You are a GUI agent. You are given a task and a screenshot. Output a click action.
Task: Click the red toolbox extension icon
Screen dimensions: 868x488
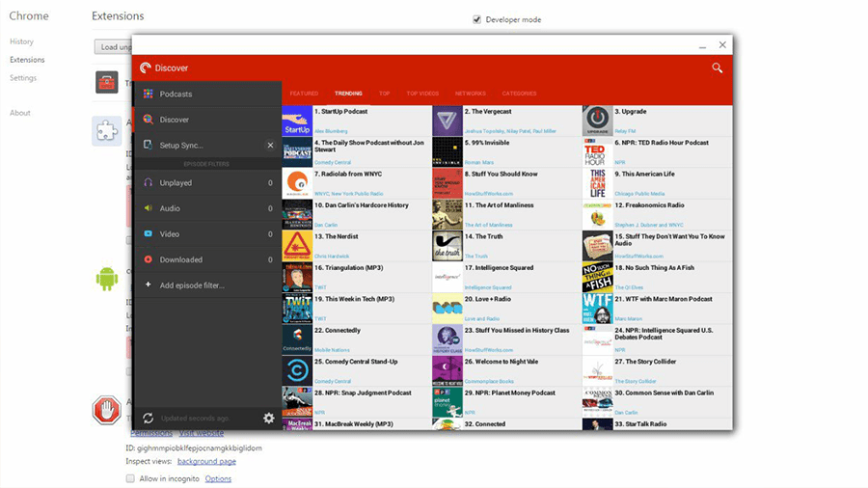coord(107,82)
